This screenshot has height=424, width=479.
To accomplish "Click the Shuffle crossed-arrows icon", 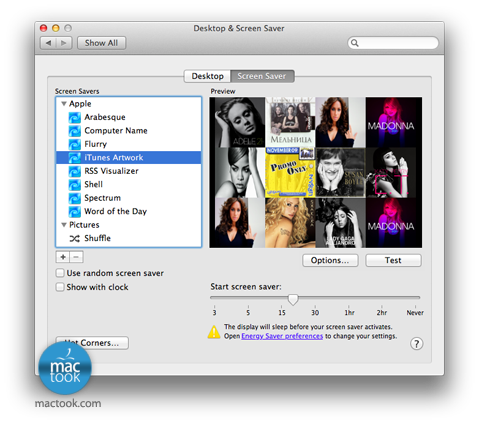I will 75,238.
